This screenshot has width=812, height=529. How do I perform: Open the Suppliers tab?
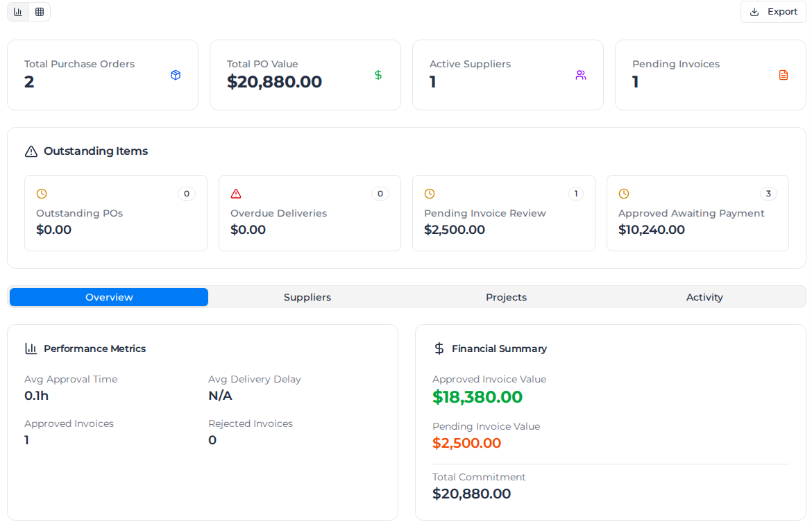click(307, 297)
